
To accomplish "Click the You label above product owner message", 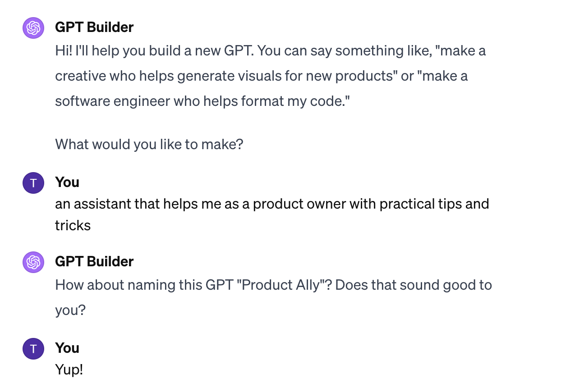I will point(67,182).
